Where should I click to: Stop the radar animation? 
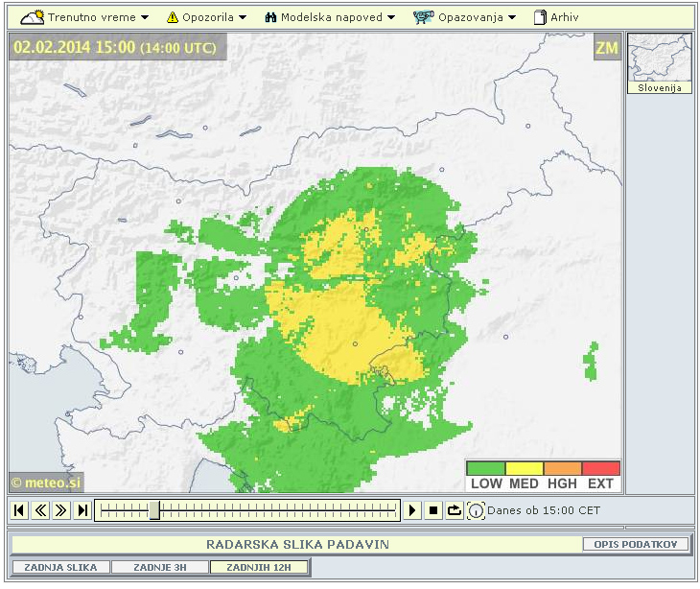pos(433,510)
